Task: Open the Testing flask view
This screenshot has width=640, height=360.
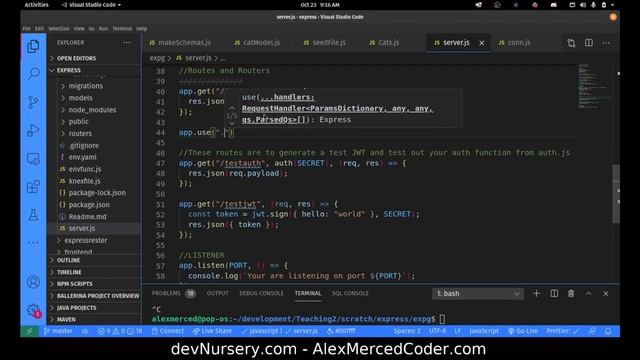Action: 33,215
